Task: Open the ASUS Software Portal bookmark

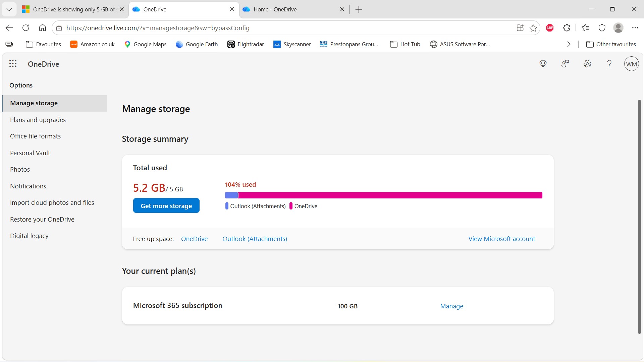Action: [x=460, y=44]
